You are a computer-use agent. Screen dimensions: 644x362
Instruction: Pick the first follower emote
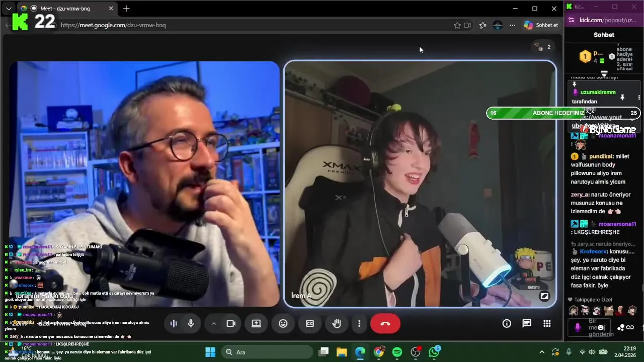(573, 311)
